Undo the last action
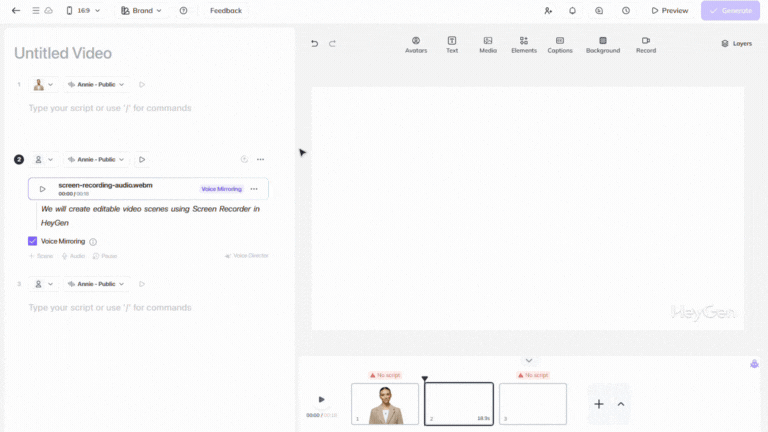Image resolution: width=768 pixels, height=432 pixels. 314,44
